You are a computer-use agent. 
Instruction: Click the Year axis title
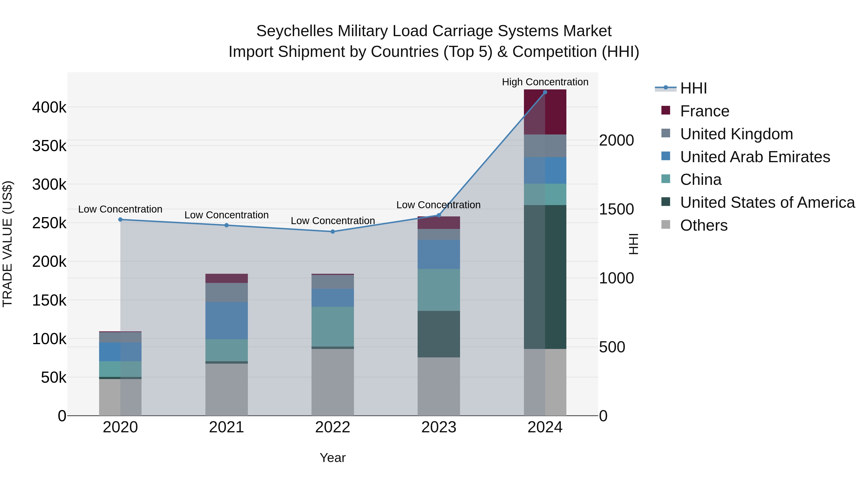point(332,458)
